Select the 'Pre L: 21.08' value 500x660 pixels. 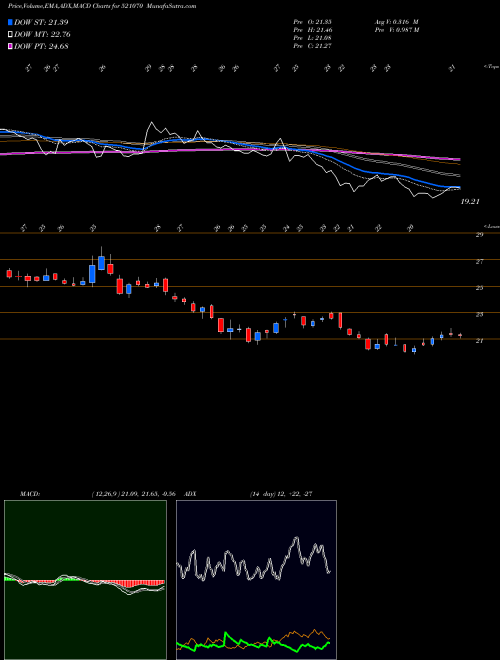312,38
